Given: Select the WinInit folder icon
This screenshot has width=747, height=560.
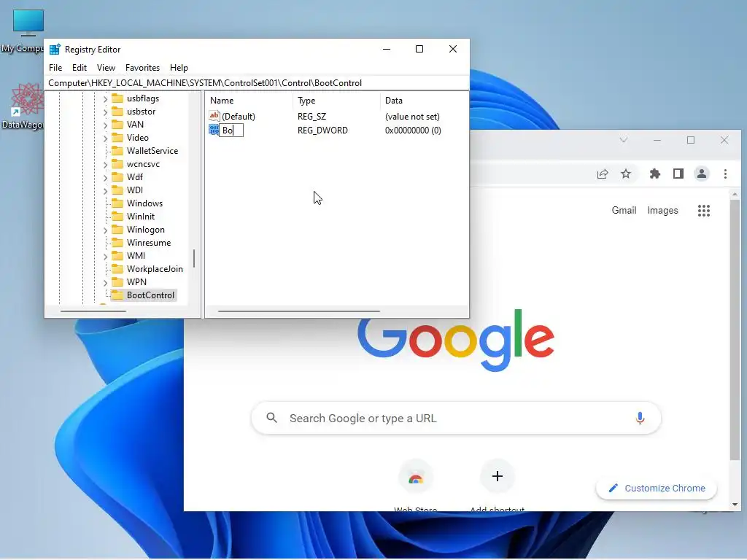Looking at the screenshot, I should [x=117, y=216].
